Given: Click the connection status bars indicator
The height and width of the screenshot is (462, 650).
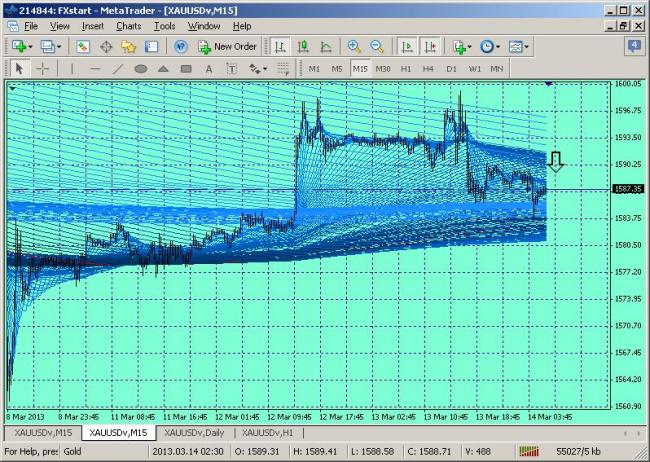Looking at the screenshot, I should (x=527, y=451).
